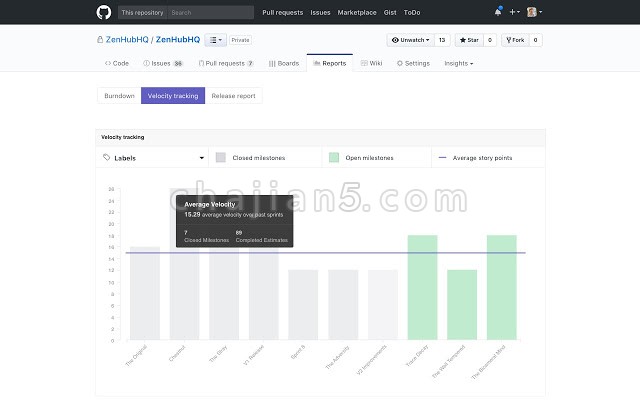Image resolution: width=640 pixels, height=400 pixels.
Task: Switch to the Code tab
Action: pyautogui.click(x=117, y=63)
